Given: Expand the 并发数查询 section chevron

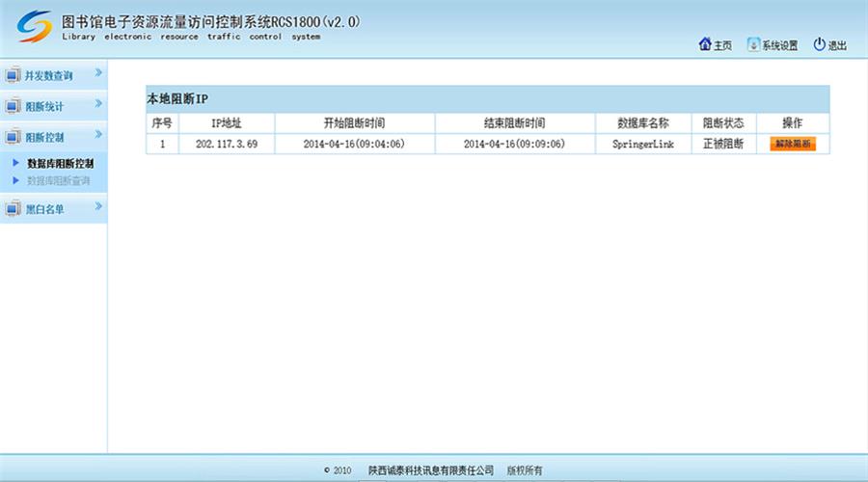Looking at the screenshot, I should tap(97, 73).
